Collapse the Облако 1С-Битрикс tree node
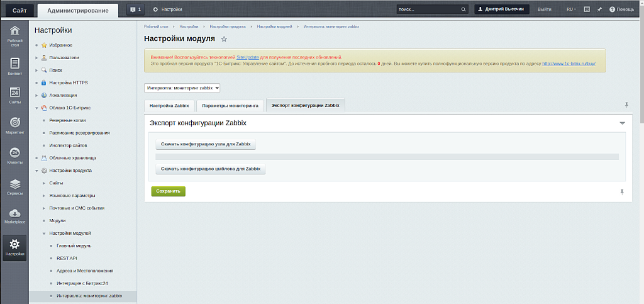Screen dimensions: 644x304 click(36, 108)
